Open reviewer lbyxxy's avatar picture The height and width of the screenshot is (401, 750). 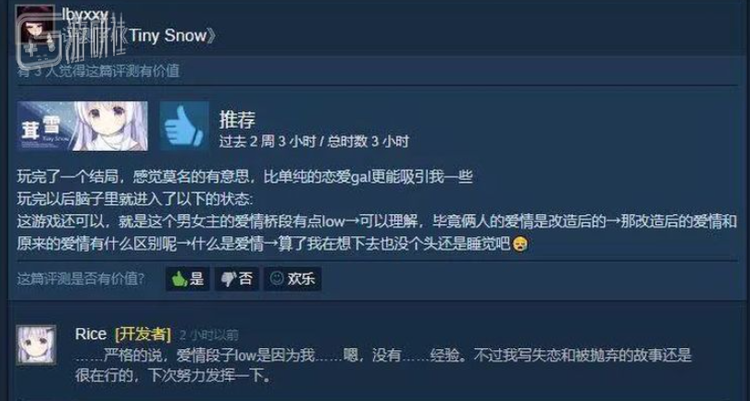click(34, 24)
